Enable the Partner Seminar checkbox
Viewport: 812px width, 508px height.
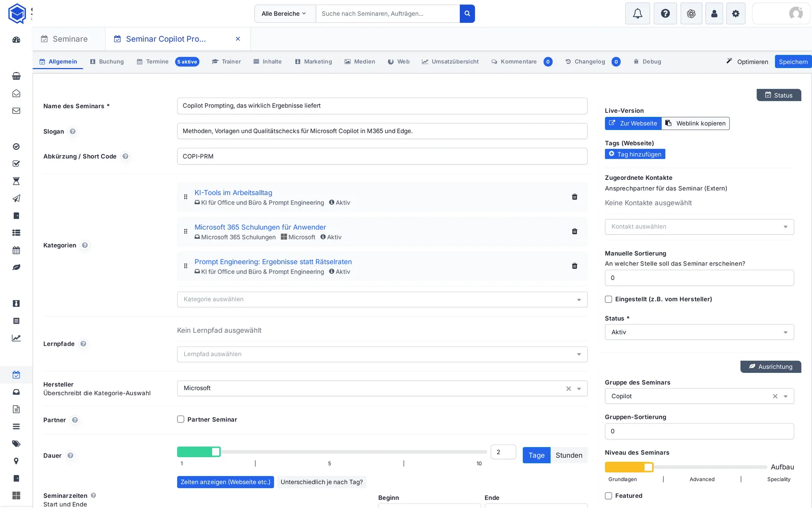coord(181,420)
